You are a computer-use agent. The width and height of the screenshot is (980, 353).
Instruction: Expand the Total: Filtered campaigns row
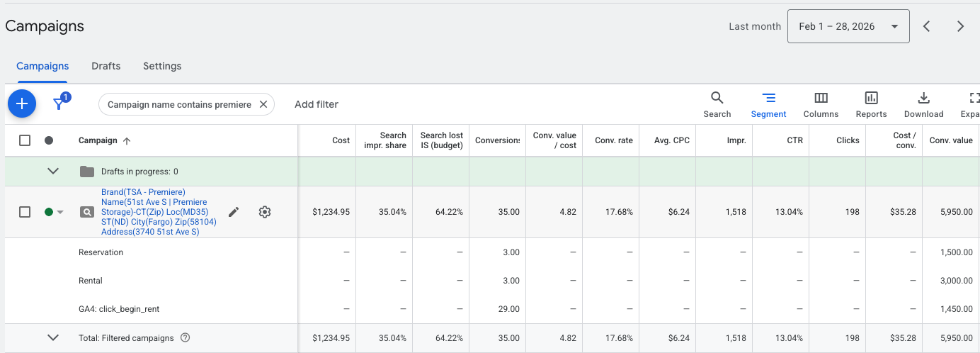pyautogui.click(x=52, y=338)
